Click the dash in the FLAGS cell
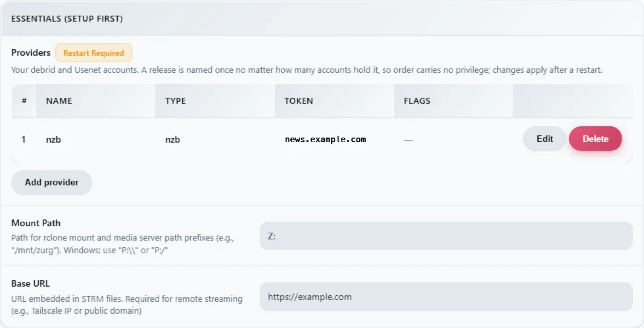The width and height of the screenshot is (644, 328). point(408,139)
